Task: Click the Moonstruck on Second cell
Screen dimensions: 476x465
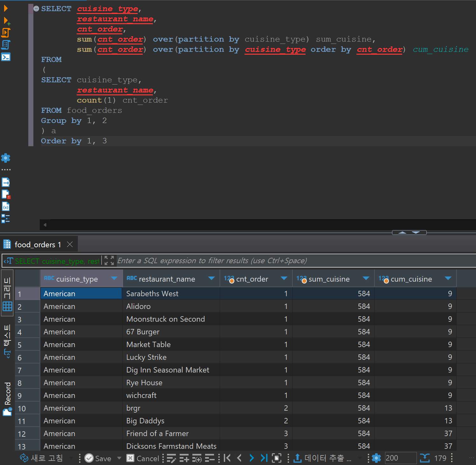Action: [x=171, y=319]
